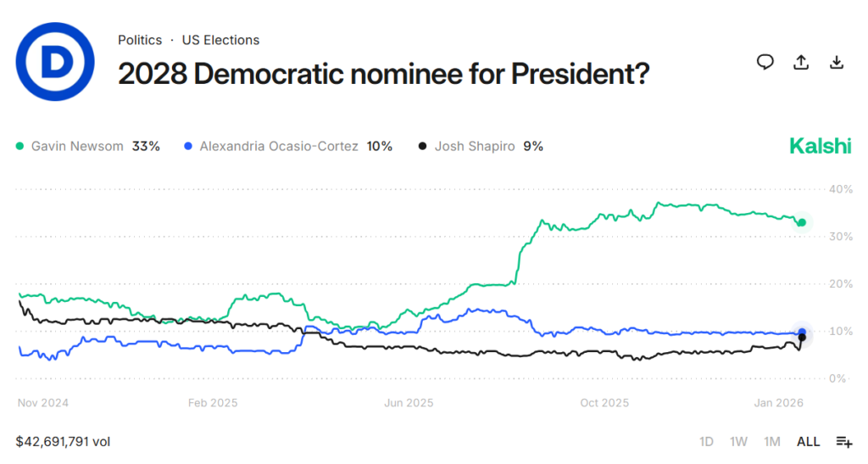Viewport: 868px width, 464px height.
Task: Select the 1D time range
Action: 706,441
